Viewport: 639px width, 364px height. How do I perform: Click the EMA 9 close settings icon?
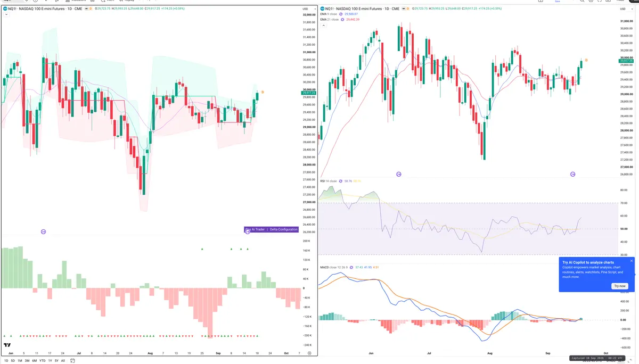point(341,14)
